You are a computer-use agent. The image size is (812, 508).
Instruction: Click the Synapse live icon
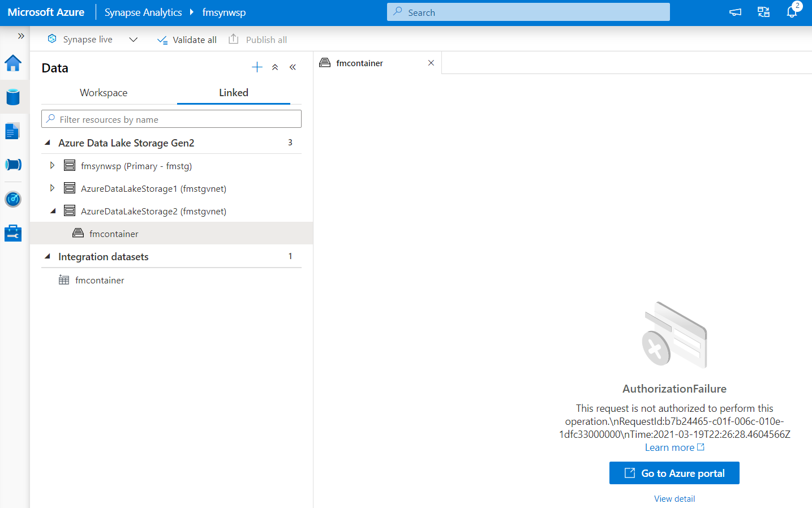click(x=52, y=38)
